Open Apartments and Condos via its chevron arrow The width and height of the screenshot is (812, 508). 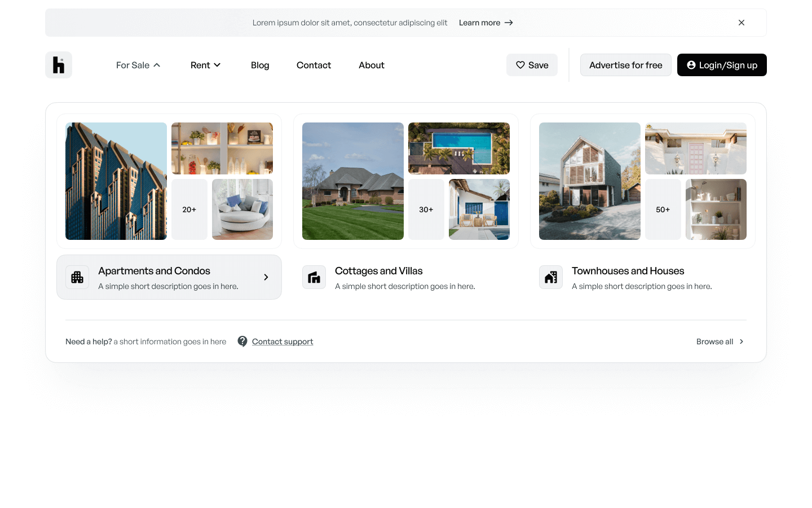(x=266, y=277)
